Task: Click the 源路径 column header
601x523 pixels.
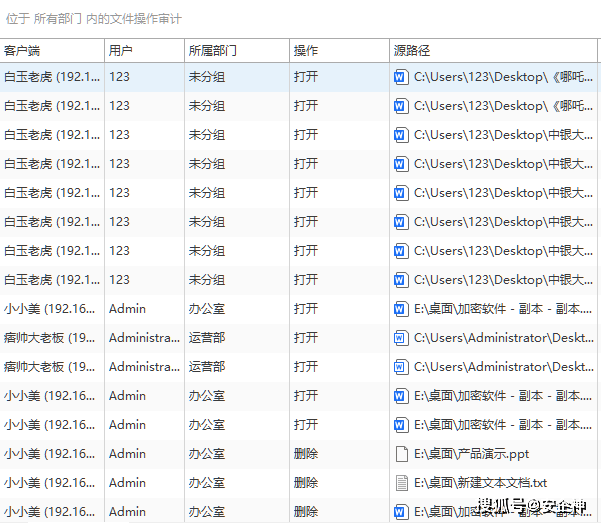Action: pyautogui.click(x=412, y=50)
